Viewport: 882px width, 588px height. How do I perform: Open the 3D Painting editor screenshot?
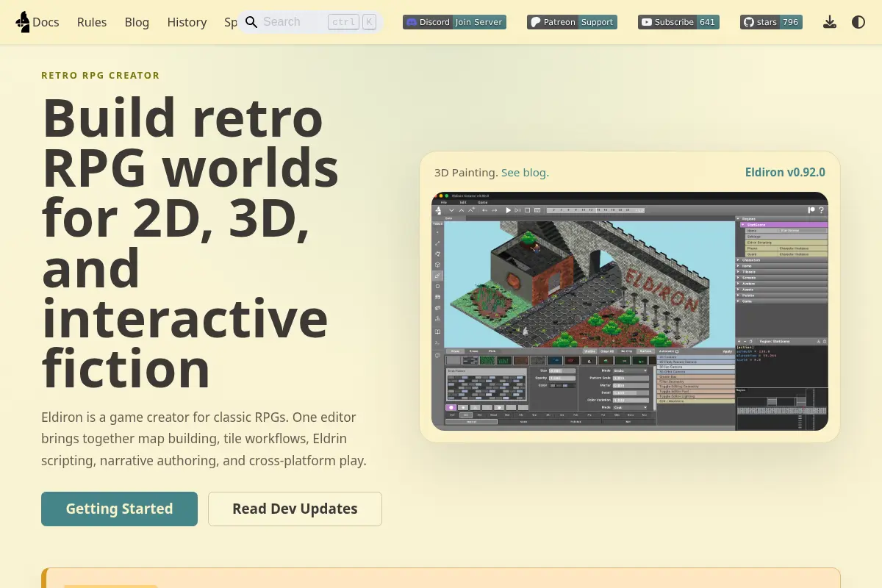[630, 311]
